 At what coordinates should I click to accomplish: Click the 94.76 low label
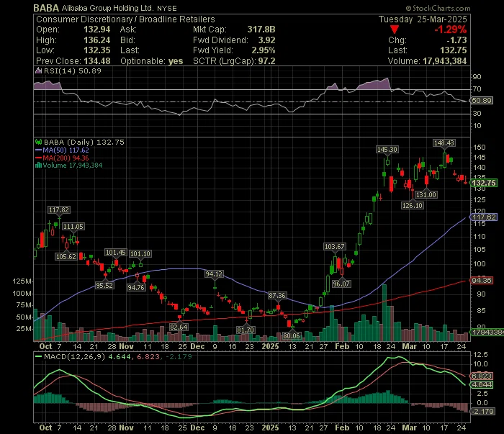[x=136, y=287]
